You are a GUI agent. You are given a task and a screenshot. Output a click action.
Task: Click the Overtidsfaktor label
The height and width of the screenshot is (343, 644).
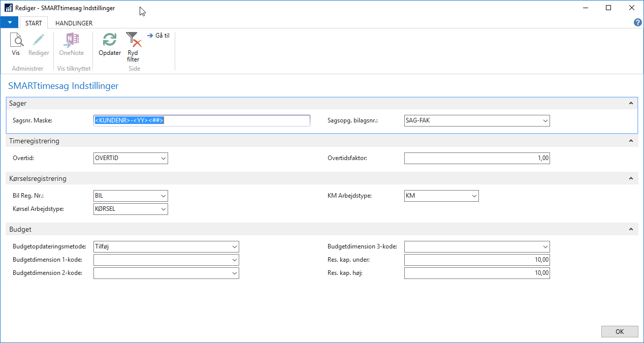point(348,158)
